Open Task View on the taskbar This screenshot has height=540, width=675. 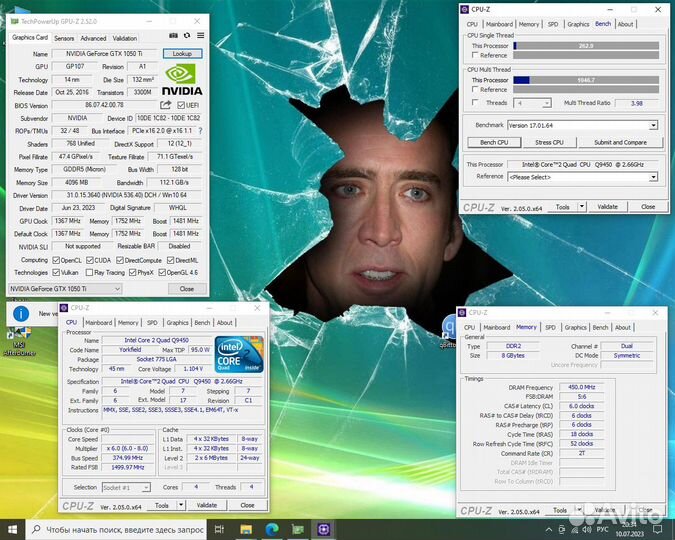tap(219, 529)
